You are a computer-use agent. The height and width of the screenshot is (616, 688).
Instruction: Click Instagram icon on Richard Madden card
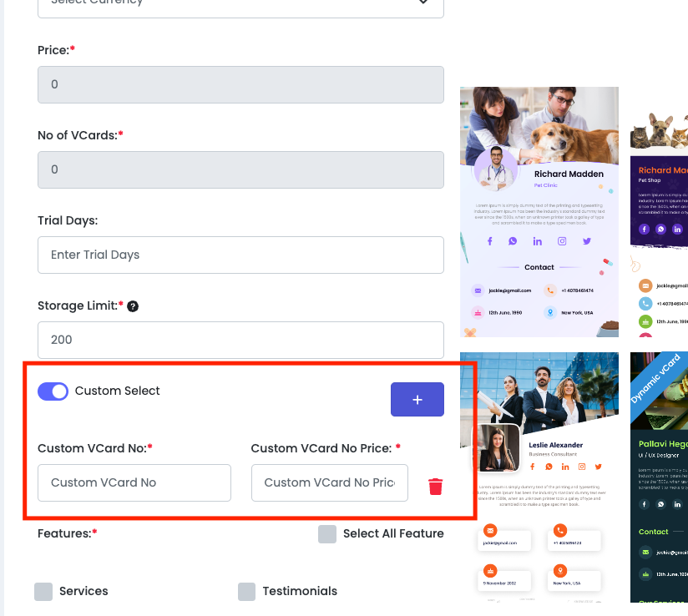(562, 241)
